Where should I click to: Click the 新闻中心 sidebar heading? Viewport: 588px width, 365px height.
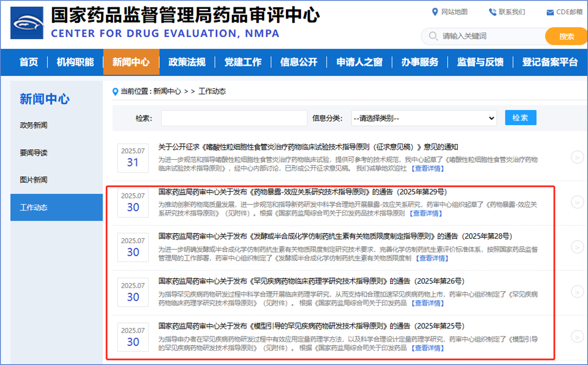click(45, 99)
